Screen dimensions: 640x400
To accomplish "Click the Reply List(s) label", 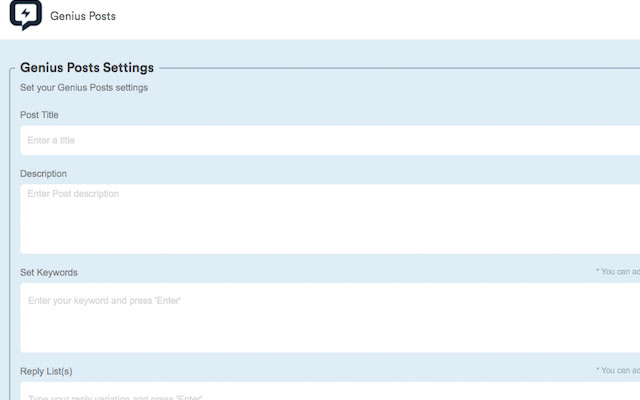I will (x=46, y=371).
